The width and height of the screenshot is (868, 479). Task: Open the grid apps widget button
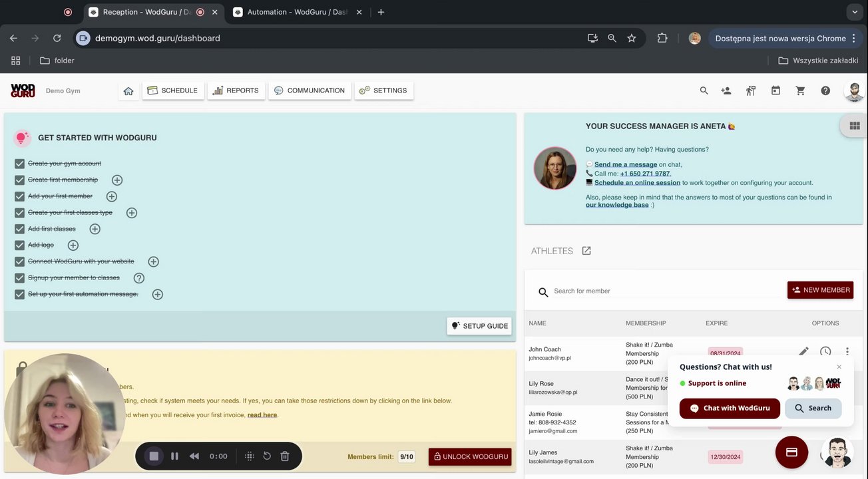point(855,126)
